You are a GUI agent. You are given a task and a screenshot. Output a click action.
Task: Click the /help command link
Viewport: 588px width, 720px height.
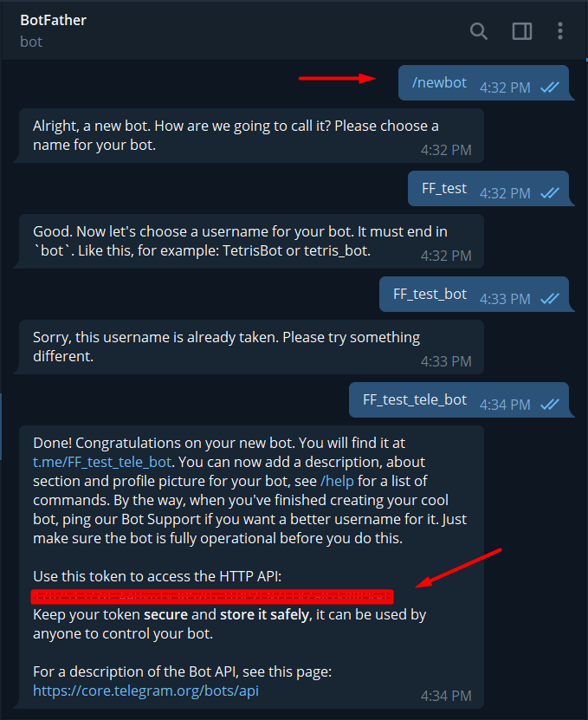(x=337, y=481)
